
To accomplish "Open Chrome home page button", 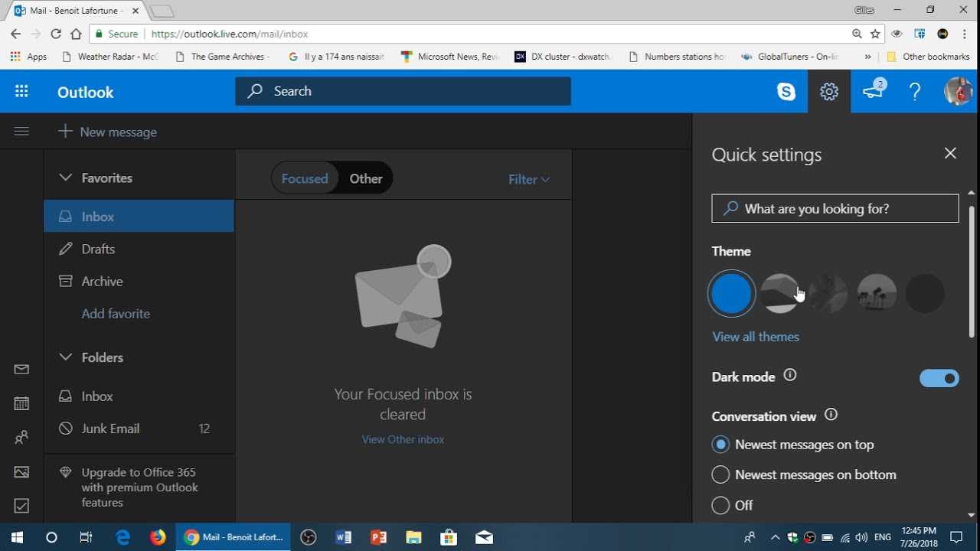I will 76,34.
